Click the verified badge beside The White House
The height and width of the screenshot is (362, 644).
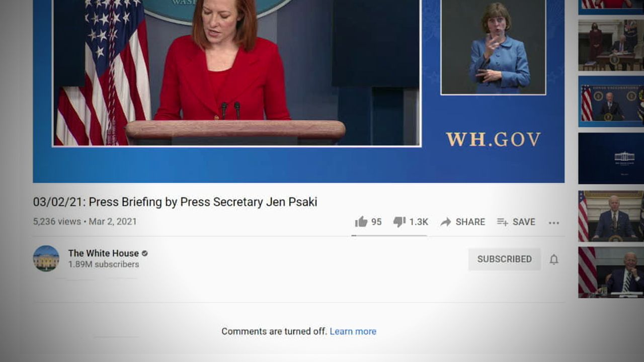[144, 253]
